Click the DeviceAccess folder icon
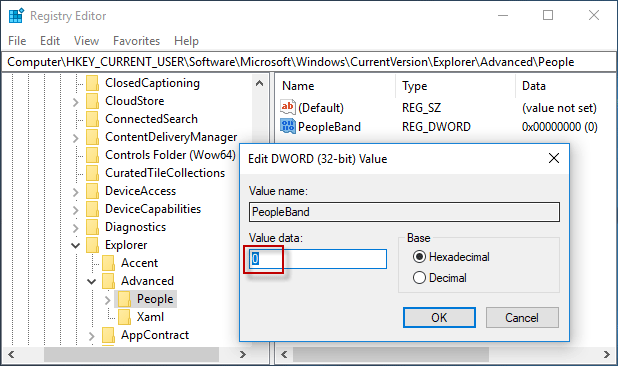618x366 pixels. click(93, 191)
